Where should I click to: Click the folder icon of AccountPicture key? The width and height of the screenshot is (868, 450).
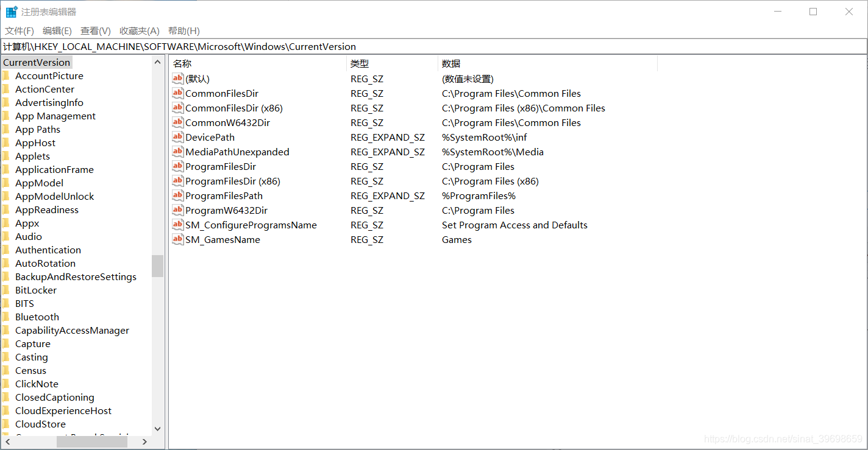pyautogui.click(x=6, y=76)
